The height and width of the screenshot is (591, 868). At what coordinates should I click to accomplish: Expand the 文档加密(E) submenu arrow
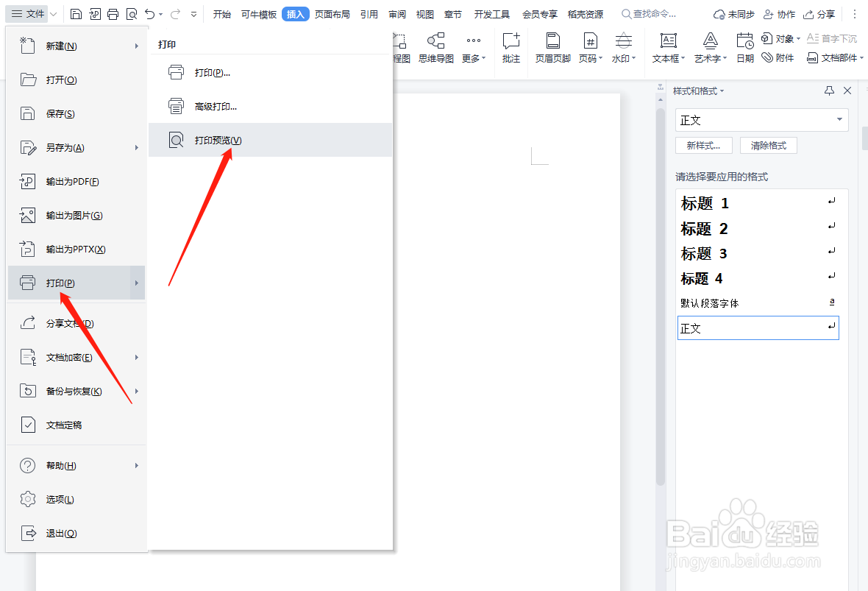(x=136, y=357)
